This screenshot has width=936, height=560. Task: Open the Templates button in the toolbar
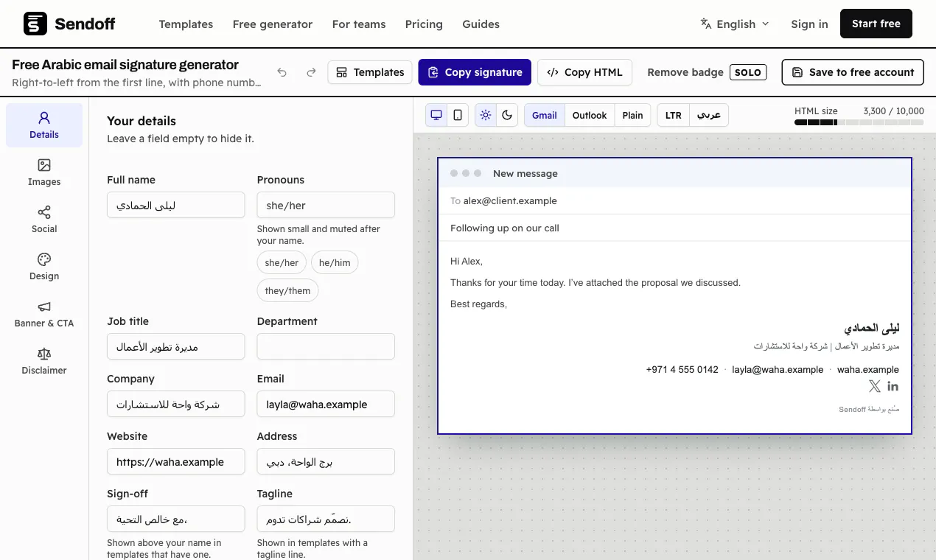[x=370, y=72]
